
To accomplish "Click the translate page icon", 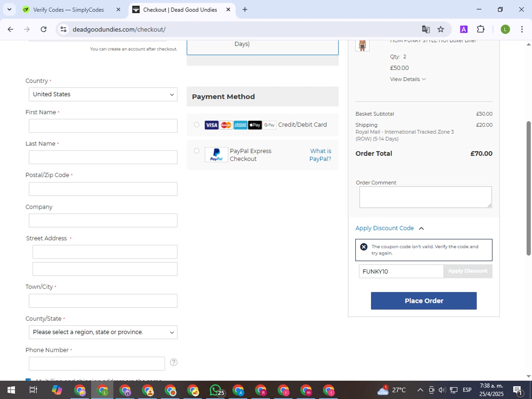I will click(x=426, y=29).
